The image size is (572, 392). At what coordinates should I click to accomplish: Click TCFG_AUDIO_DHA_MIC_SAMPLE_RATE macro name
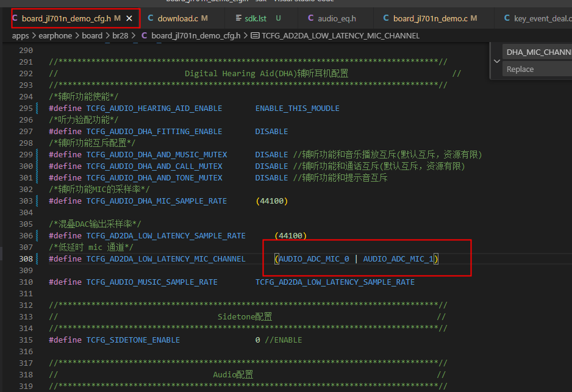pos(157,201)
